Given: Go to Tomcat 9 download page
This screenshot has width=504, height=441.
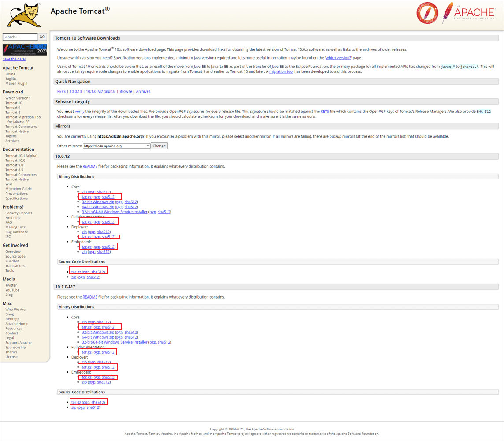Looking at the screenshot, I should tap(13, 108).
